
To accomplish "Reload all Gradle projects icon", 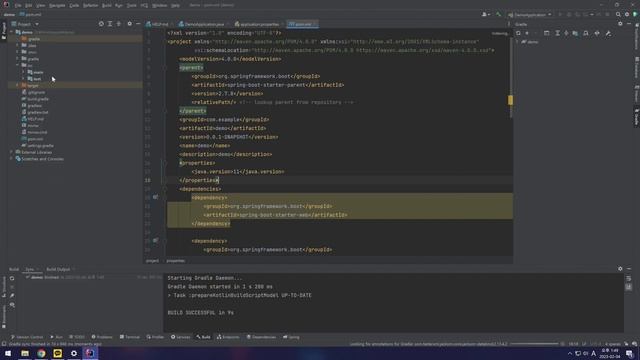I will click(518, 33).
